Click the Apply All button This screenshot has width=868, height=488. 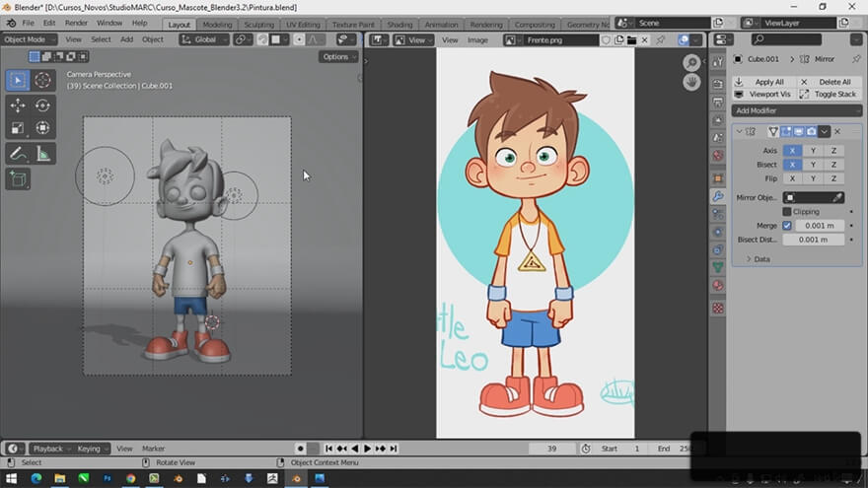[x=763, y=82]
